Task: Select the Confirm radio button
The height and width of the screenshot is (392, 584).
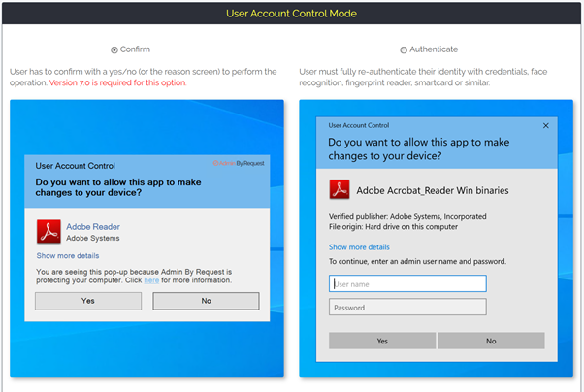Action: (114, 49)
